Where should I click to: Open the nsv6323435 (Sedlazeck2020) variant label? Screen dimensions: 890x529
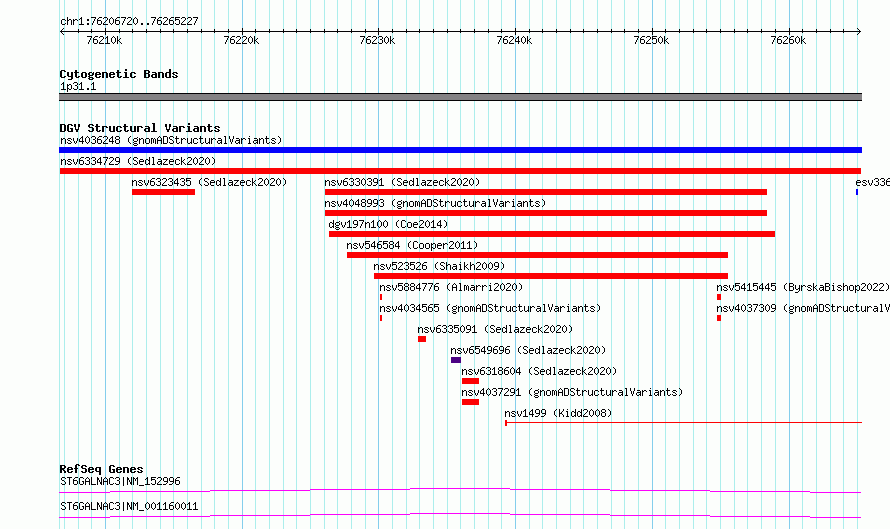(209, 182)
